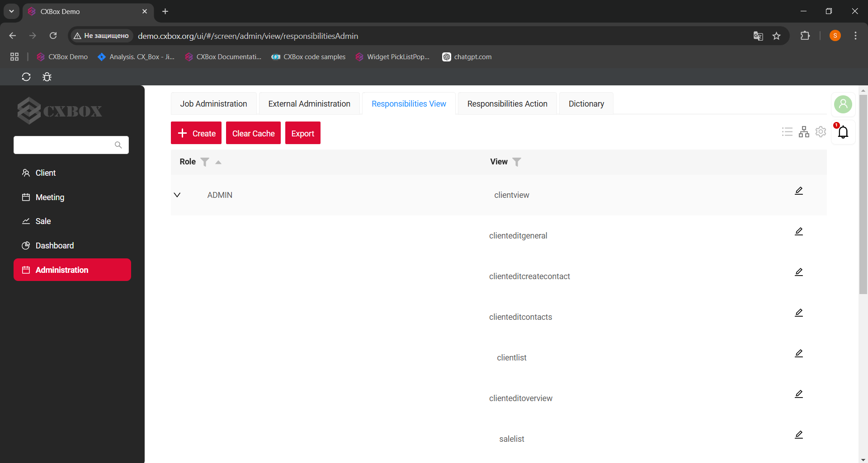Click the refresh icon in the app toolbar

coord(26,77)
